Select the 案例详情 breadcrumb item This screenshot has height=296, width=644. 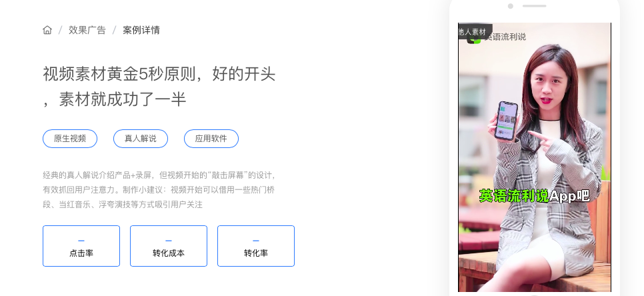point(141,30)
